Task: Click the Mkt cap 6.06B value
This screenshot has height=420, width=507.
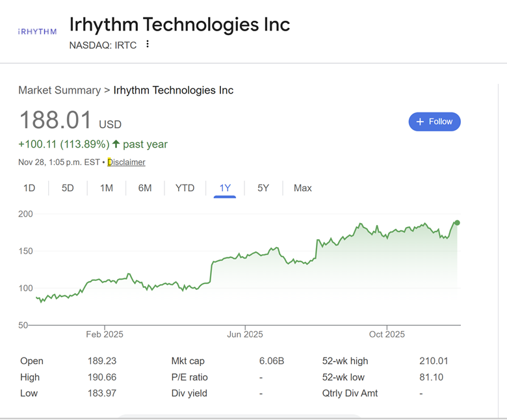Action: coord(271,361)
